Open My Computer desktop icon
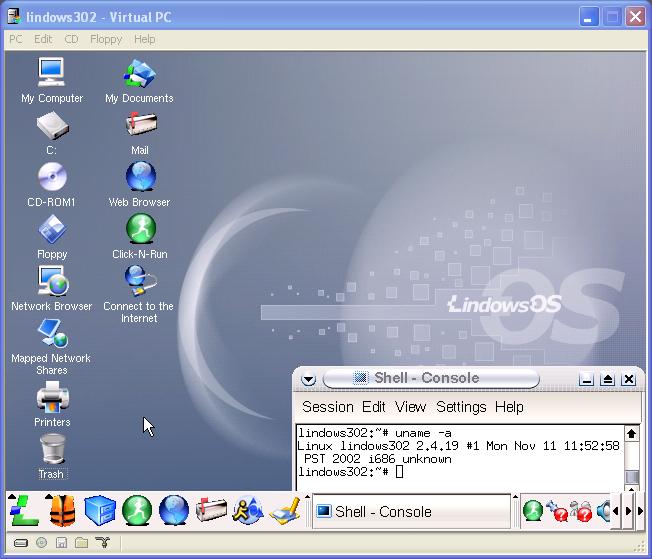652x559 pixels. (51, 80)
